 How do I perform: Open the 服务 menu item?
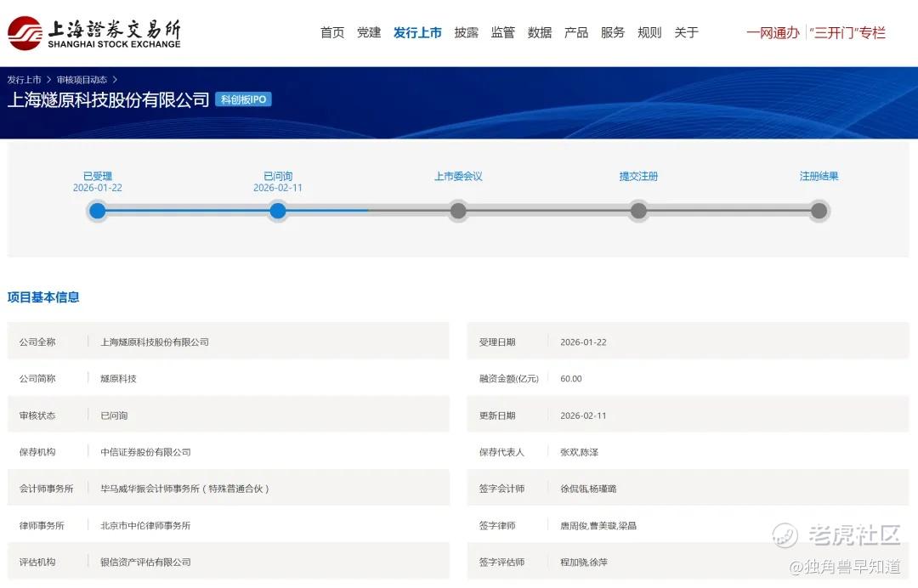point(612,33)
